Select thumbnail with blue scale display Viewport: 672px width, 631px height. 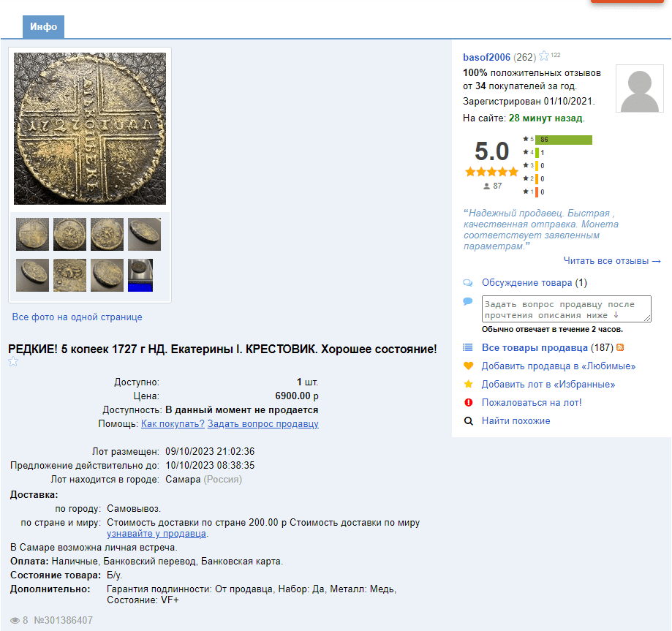(x=140, y=275)
